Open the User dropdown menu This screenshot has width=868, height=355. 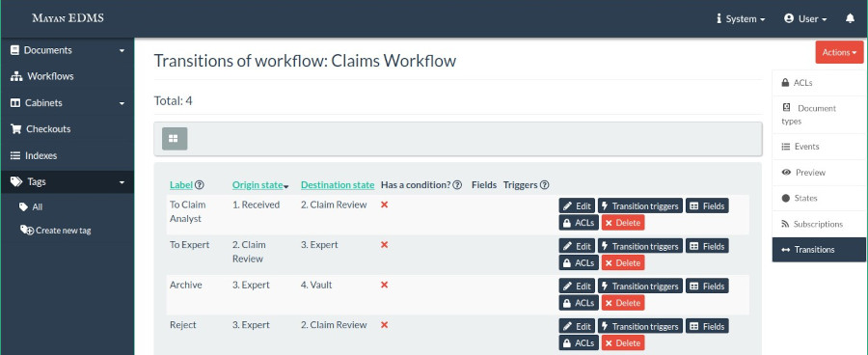coord(805,19)
